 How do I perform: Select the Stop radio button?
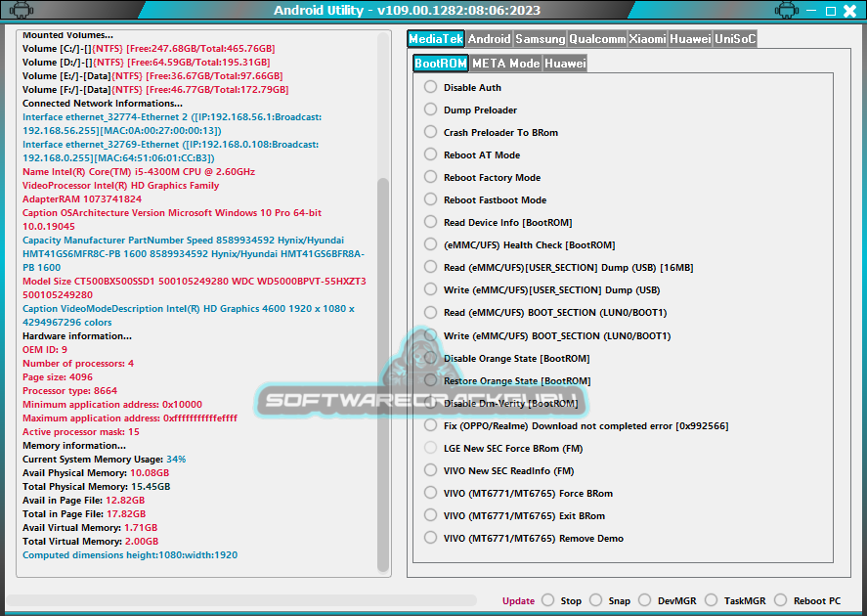pyautogui.click(x=548, y=600)
